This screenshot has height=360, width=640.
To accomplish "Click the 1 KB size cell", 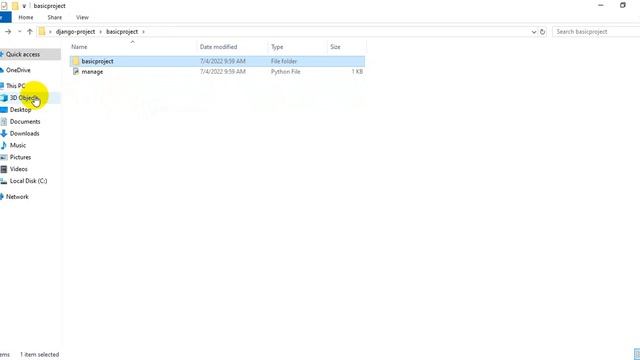I will (x=357, y=71).
